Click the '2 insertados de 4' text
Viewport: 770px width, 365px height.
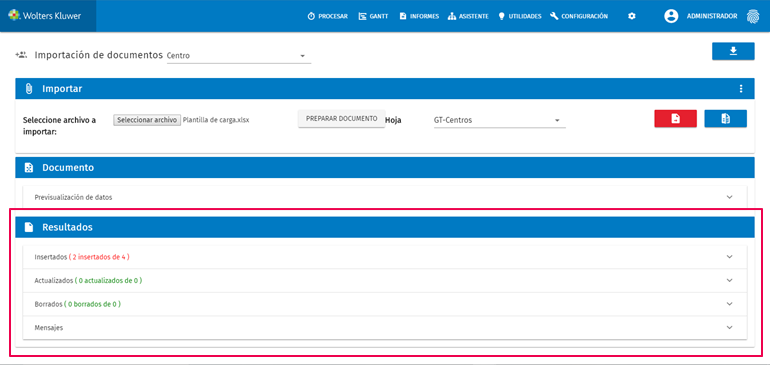click(x=99, y=257)
